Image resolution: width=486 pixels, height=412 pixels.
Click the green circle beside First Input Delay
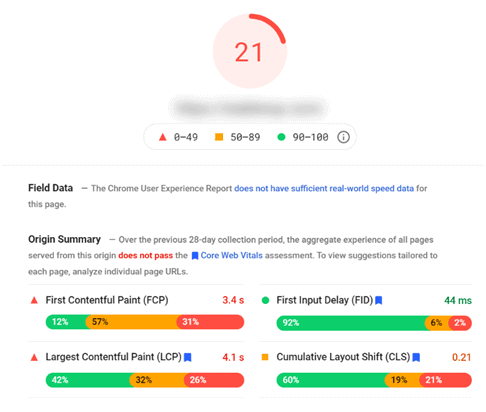265,300
